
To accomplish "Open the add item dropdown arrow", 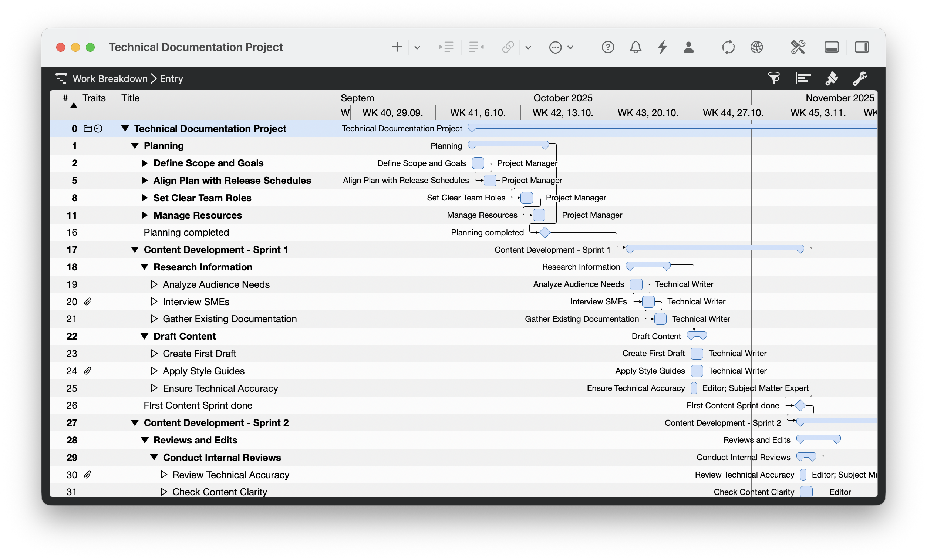I will tap(417, 47).
